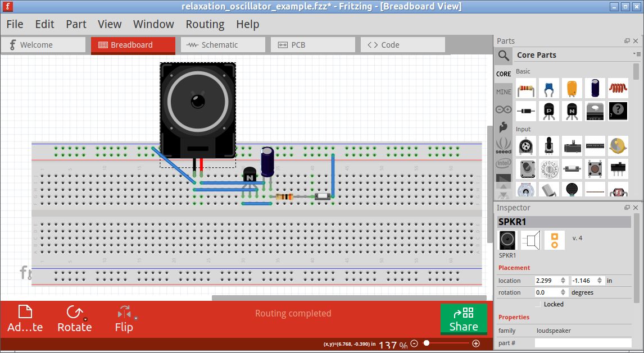
Task: Open the Window menu
Action: tap(153, 24)
